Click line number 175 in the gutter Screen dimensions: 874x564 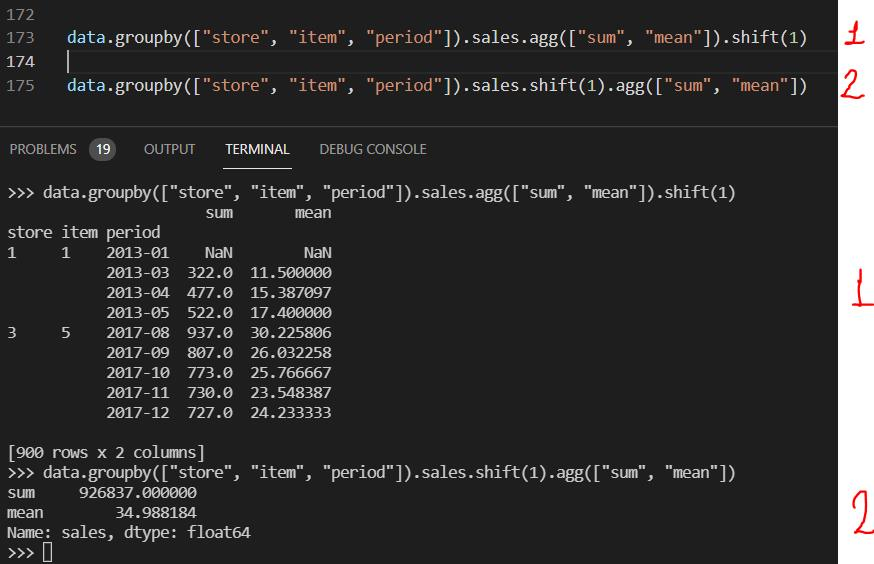(x=20, y=86)
